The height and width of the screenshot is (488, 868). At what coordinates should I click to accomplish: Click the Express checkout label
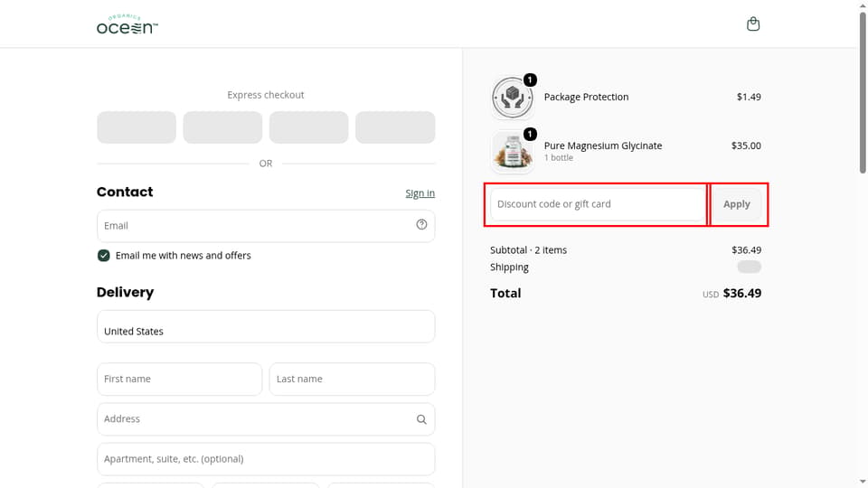(x=266, y=95)
